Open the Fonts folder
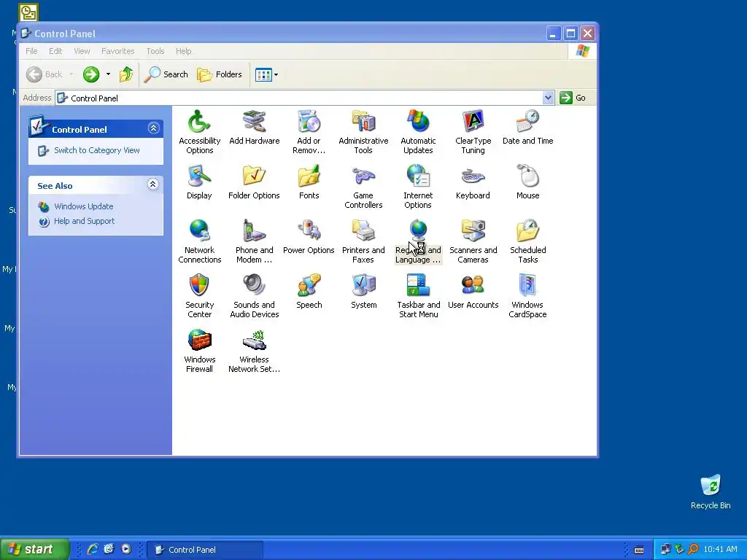This screenshot has height=560, width=747. coord(309,182)
